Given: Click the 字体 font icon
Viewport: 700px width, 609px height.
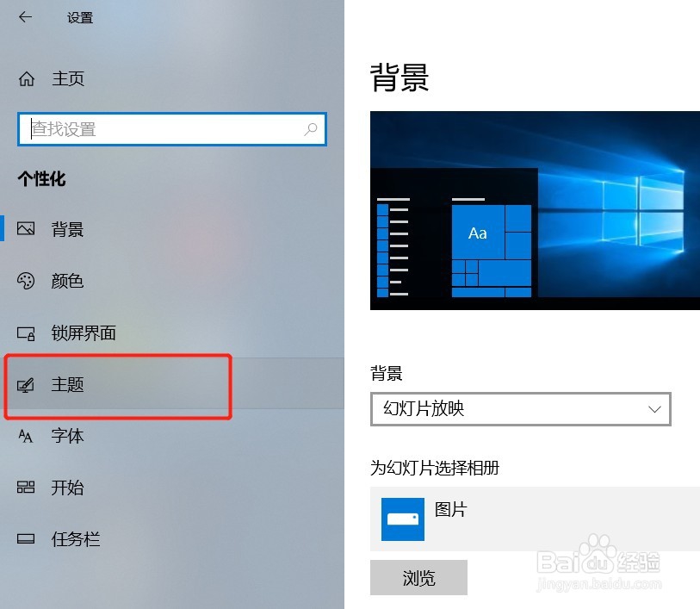Looking at the screenshot, I should (26, 436).
